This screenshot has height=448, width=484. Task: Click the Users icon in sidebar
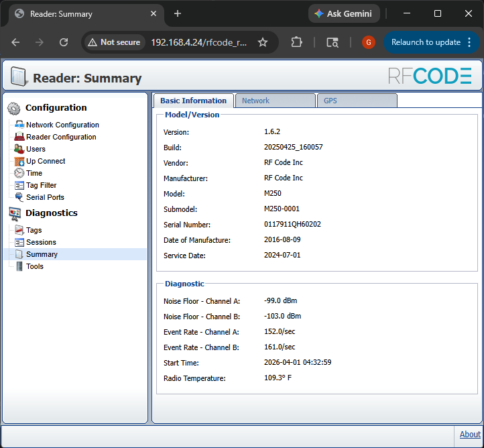pos(19,149)
